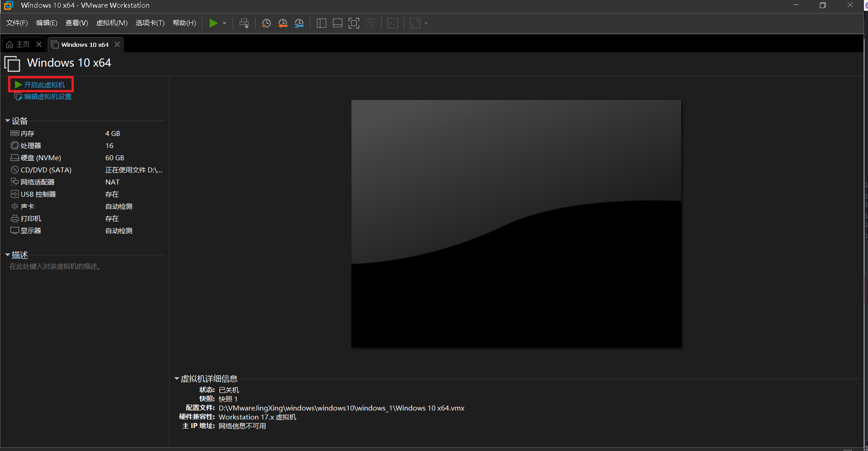The width and height of the screenshot is (868, 451).
Task: Close the Windows 10 x64 tab
Action: [x=117, y=45]
